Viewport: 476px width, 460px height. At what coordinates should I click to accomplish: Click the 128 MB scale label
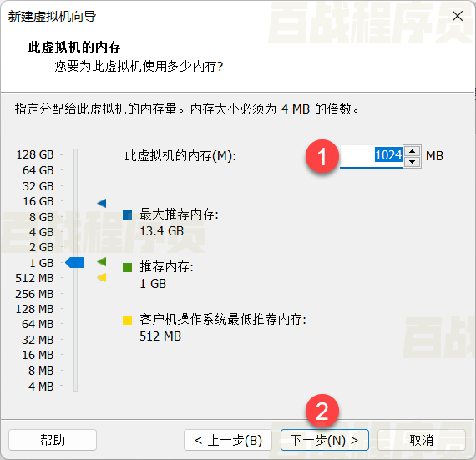tap(34, 309)
